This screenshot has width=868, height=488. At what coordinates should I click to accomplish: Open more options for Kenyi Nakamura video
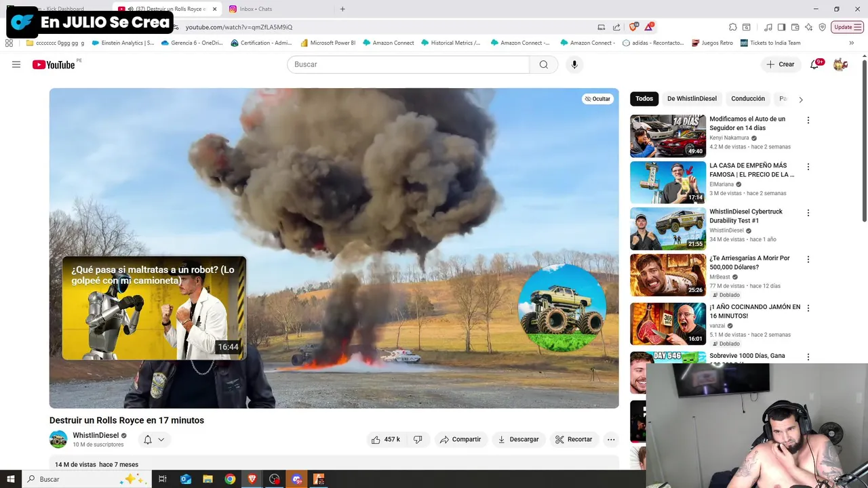point(808,120)
